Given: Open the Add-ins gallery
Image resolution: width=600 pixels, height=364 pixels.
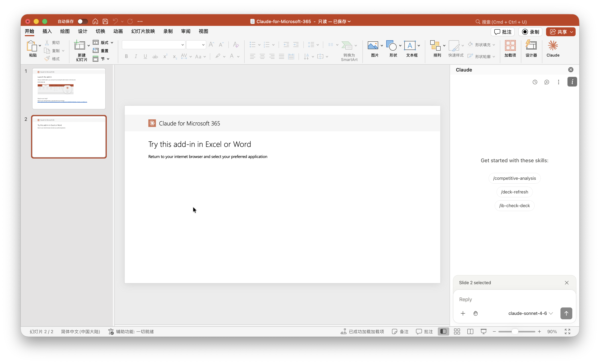Looking at the screenshot, I should click(x=510, y=49).
